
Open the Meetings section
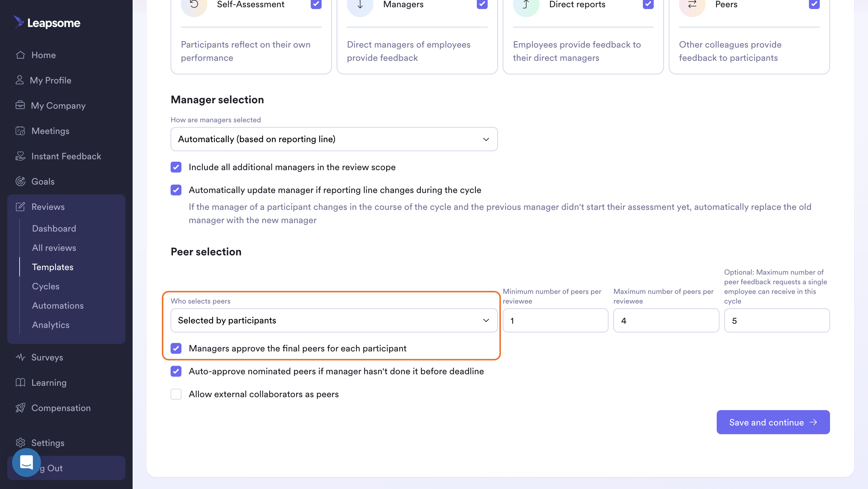click(51, 131)
